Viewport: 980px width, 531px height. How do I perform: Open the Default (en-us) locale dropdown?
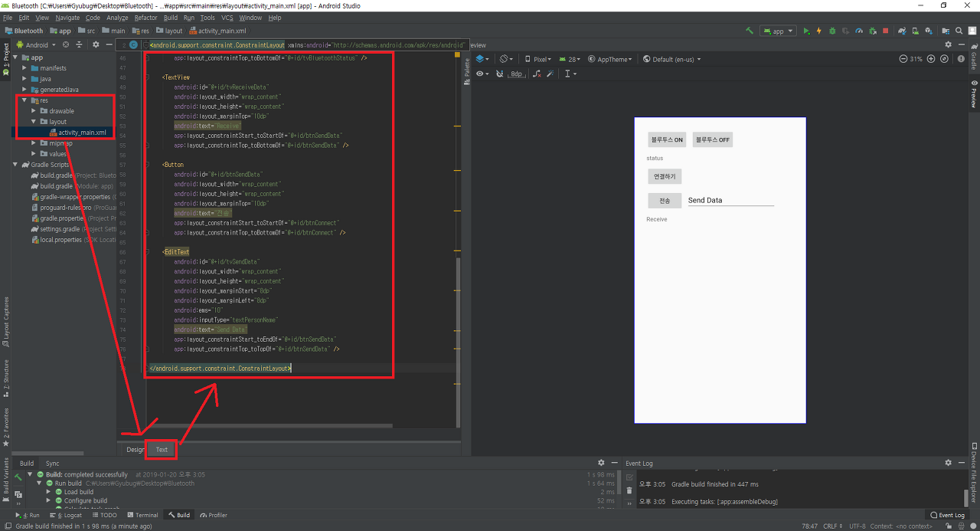point(671,59)
